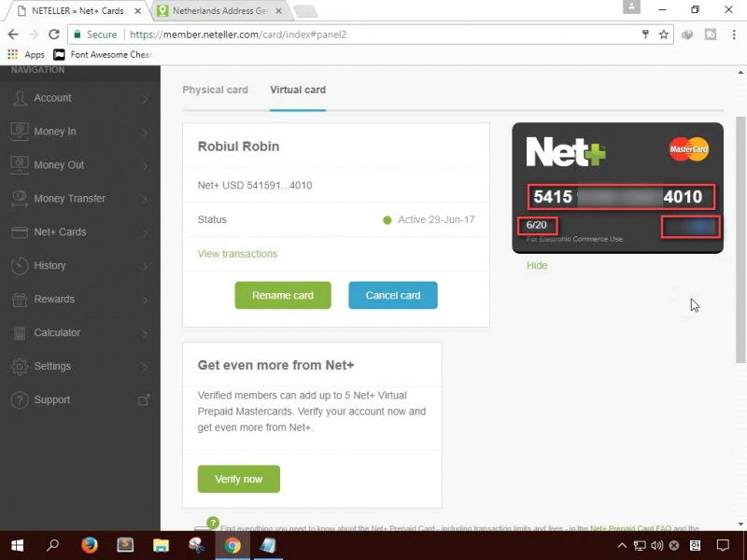Open File Explorer from the taskbar
Image resolution: width=747 pixels, height=560 pixels.
click(161, 545)
